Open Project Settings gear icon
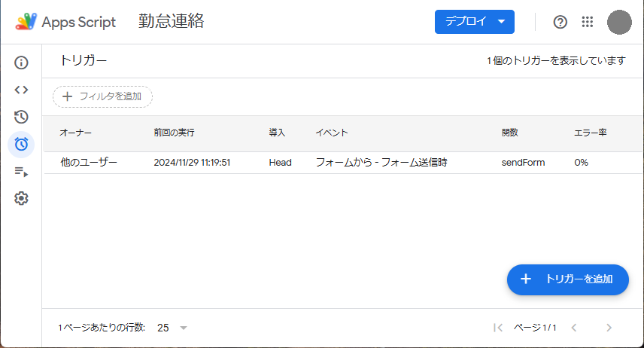The image size is (644, 348). (21, 199)
